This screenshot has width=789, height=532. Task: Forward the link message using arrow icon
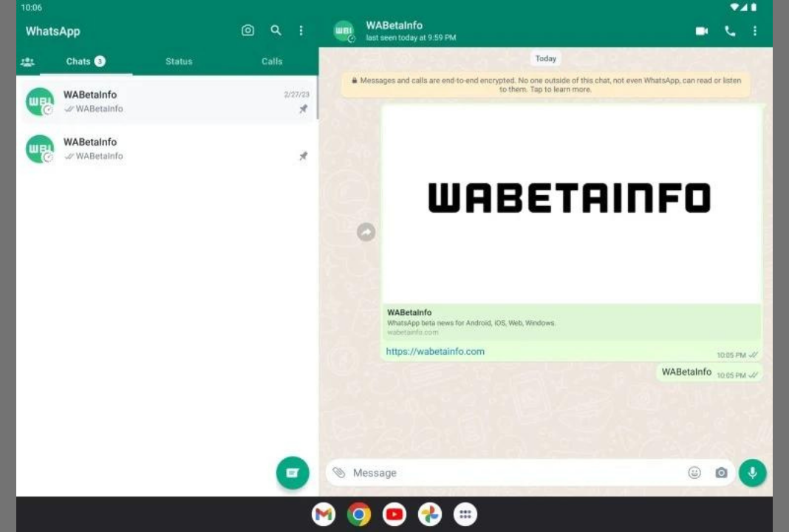(x=366, y=232)
